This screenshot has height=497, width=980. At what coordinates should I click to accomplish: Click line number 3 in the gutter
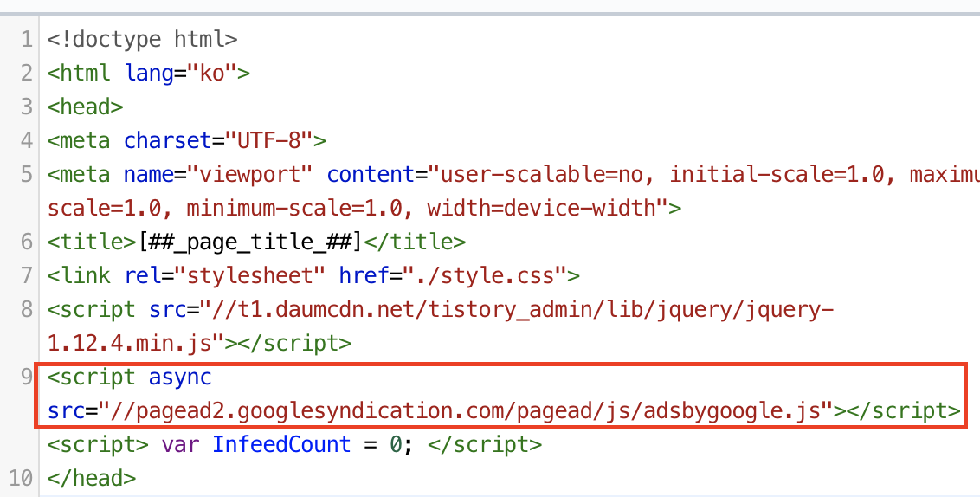click(26, 106)
